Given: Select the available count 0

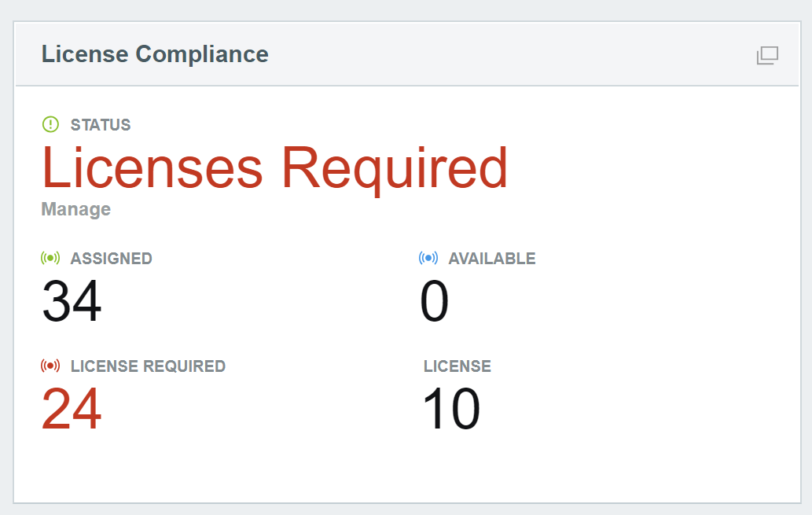Looking at the screenshot, I should [x=434, y=301].
